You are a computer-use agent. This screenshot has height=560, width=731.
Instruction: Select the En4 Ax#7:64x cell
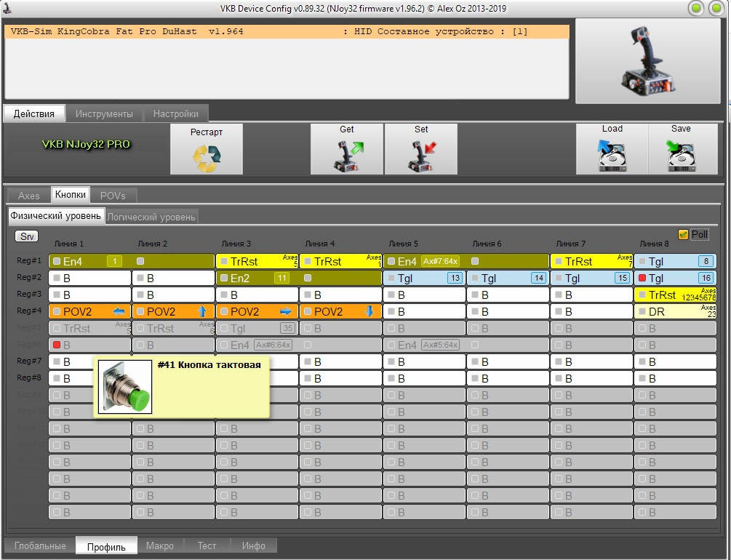[x=466, y=261]
